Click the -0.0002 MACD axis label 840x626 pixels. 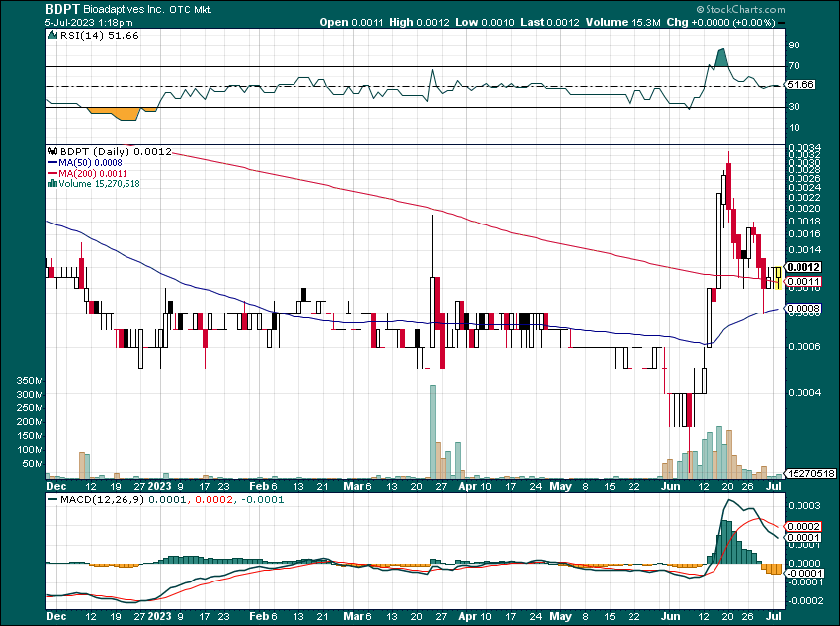point(803,601)
